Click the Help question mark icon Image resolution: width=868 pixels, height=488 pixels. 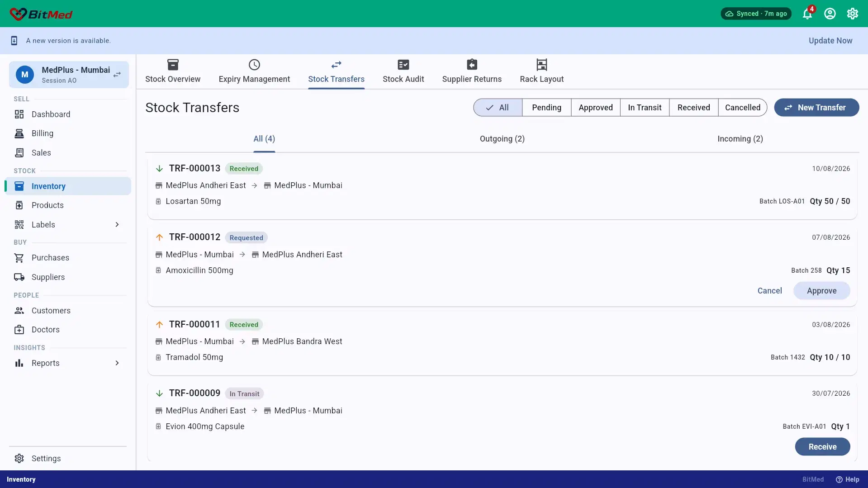[x=839, y=479]
